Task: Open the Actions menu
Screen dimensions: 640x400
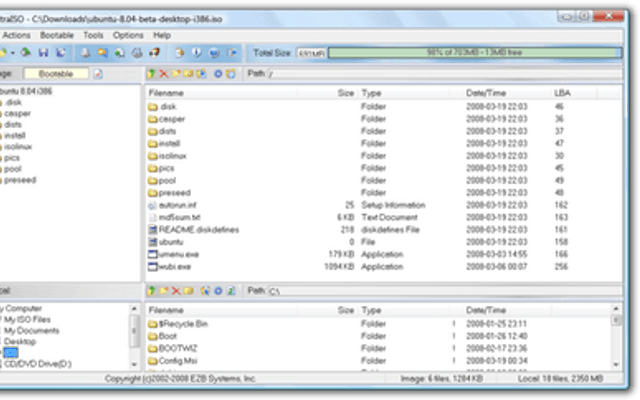Action: [x=16, y=35]
